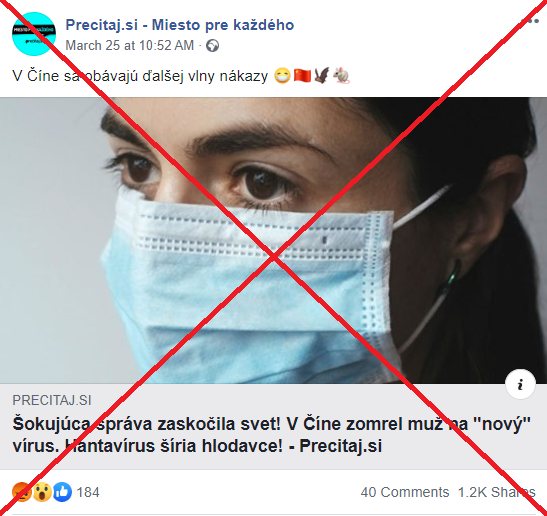Open the 40 Comments link
This screenshot has height=516, width=547.
(x=405, y=492)
